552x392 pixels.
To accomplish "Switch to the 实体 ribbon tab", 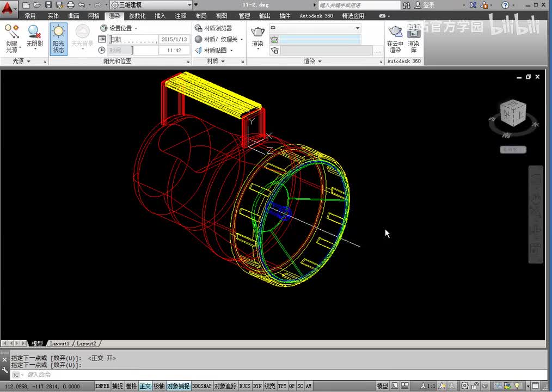I will (x=53, y=16).
